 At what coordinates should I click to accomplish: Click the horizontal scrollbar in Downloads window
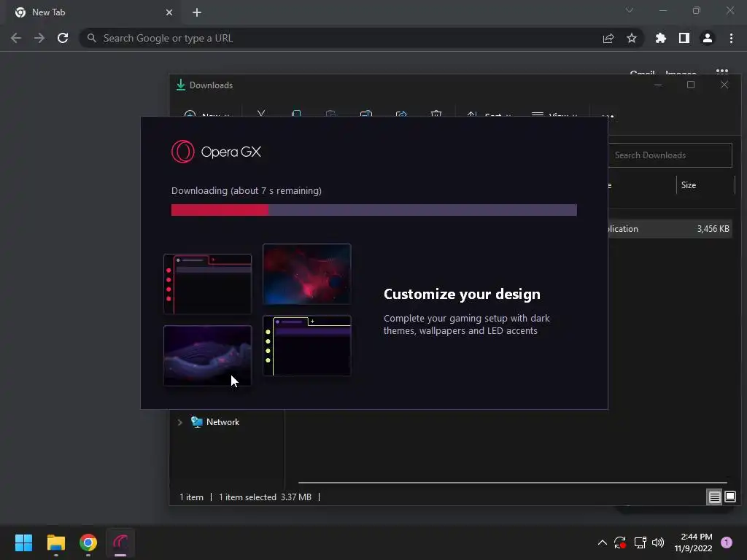tap(513, 483)
